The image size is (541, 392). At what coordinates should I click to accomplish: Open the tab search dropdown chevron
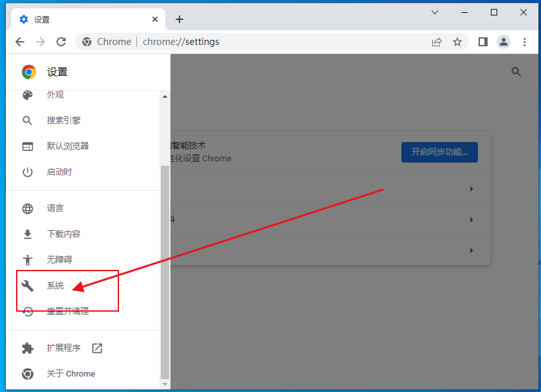(435, 12)
